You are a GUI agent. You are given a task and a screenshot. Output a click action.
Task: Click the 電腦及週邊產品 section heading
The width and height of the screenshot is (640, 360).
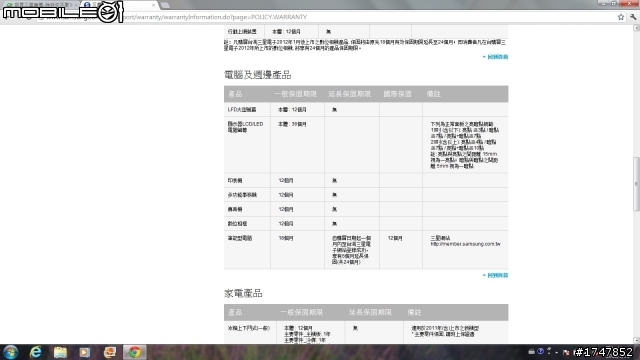[258, 75]
